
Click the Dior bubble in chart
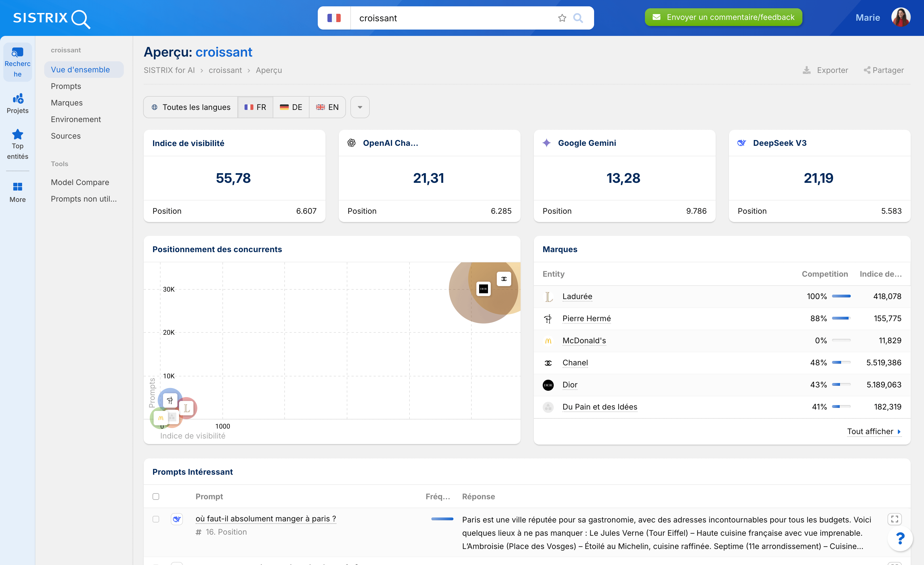[x=483, y=289]
